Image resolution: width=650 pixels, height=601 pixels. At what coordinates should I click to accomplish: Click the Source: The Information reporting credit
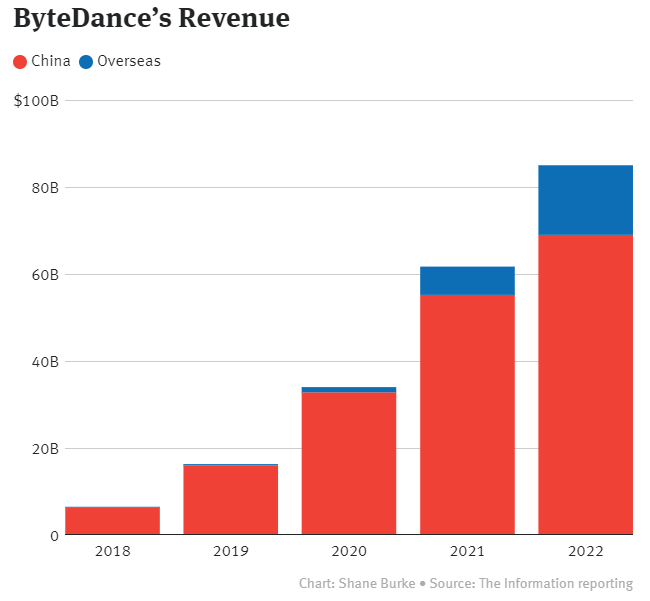click(x=531, y=583)
